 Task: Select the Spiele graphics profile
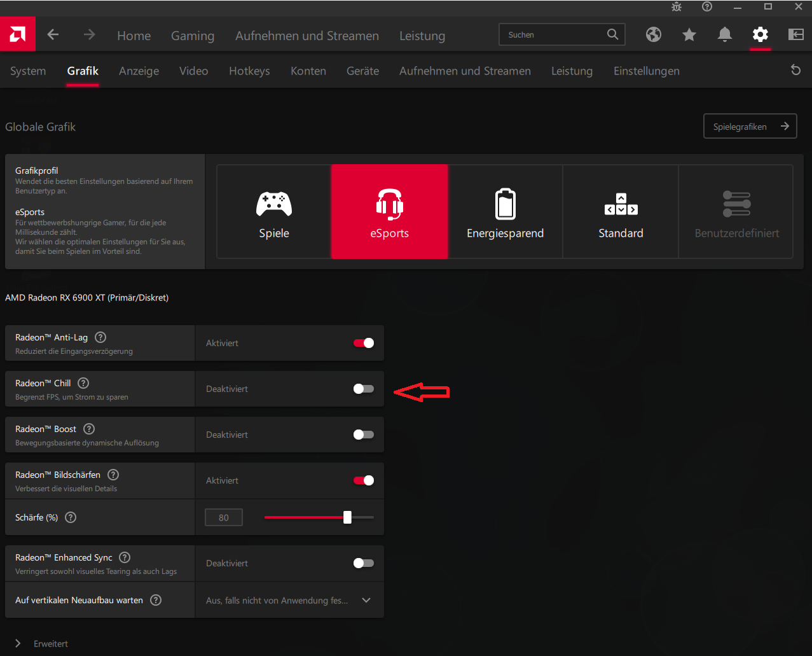[x=274, y=212]
